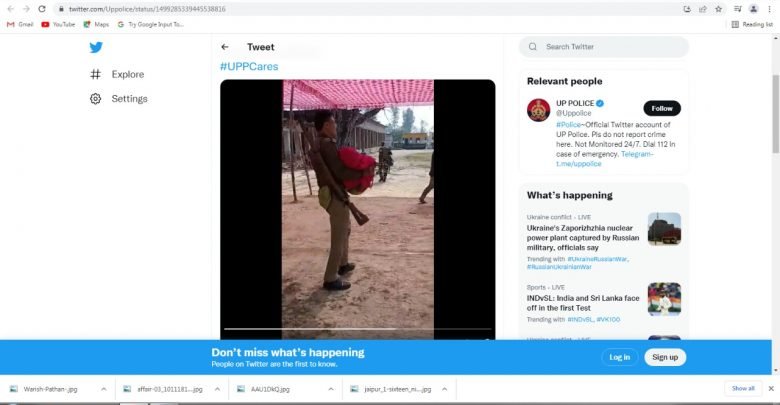Open the Maps bookmark

[96, 24]
